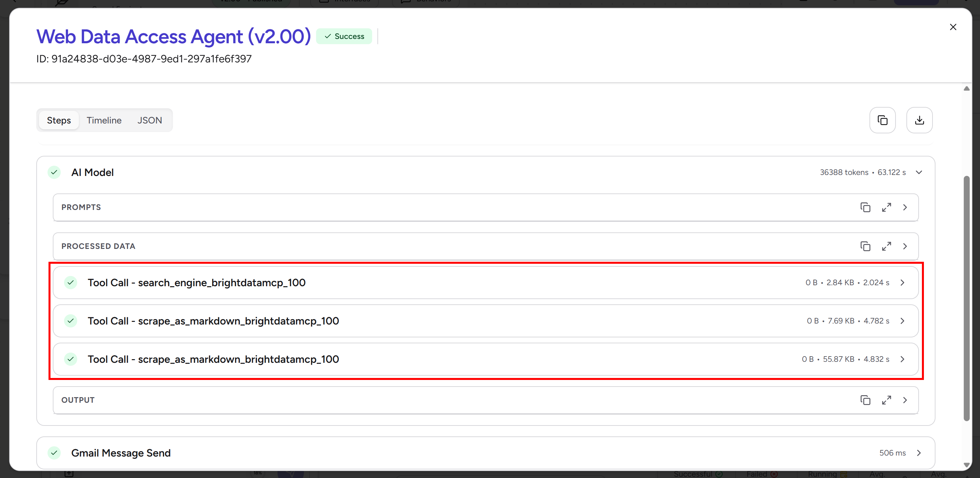Screen dimensions: 980x478
Task: Click Gmail Message Send label
Action: (120, 453)
